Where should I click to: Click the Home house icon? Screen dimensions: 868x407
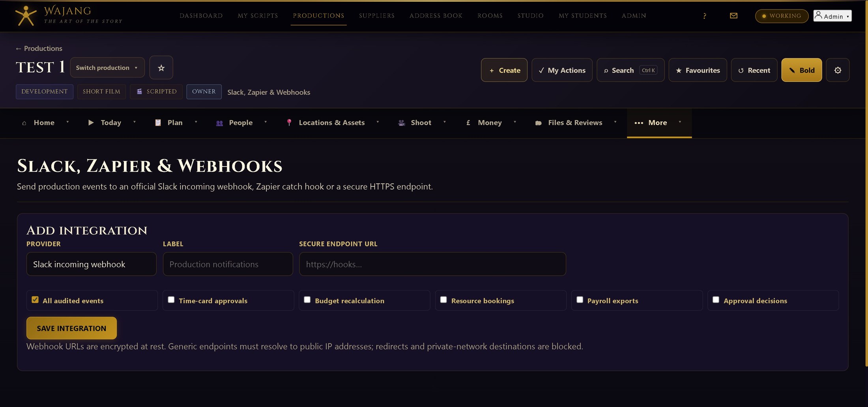24,123
